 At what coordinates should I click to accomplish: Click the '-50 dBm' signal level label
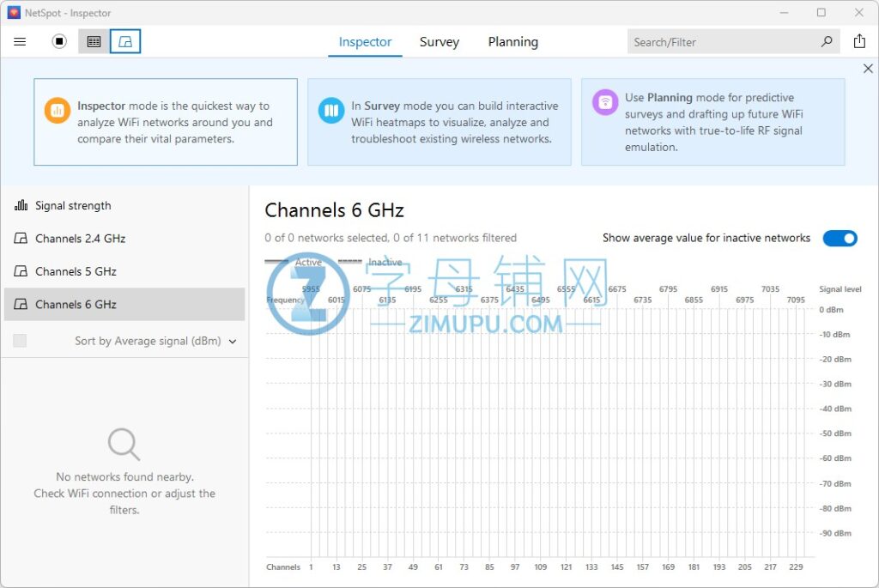(x=835, y=433)
